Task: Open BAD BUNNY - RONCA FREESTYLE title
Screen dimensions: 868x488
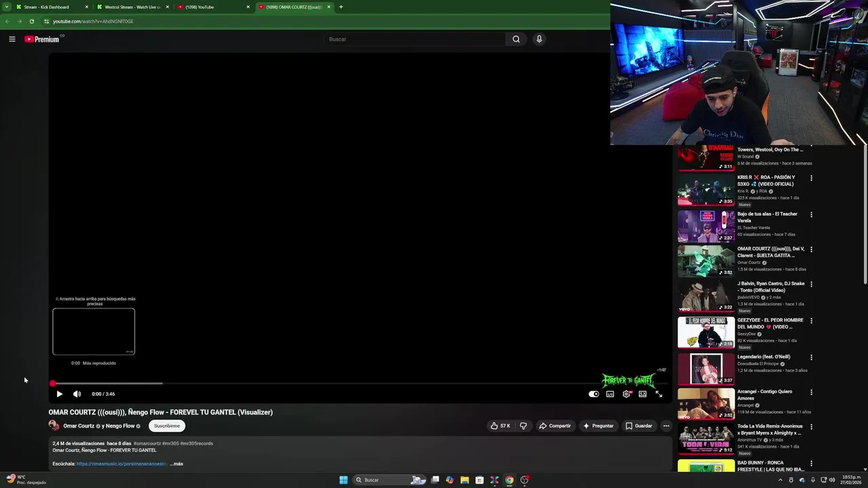Action: [x=771, y=466]
